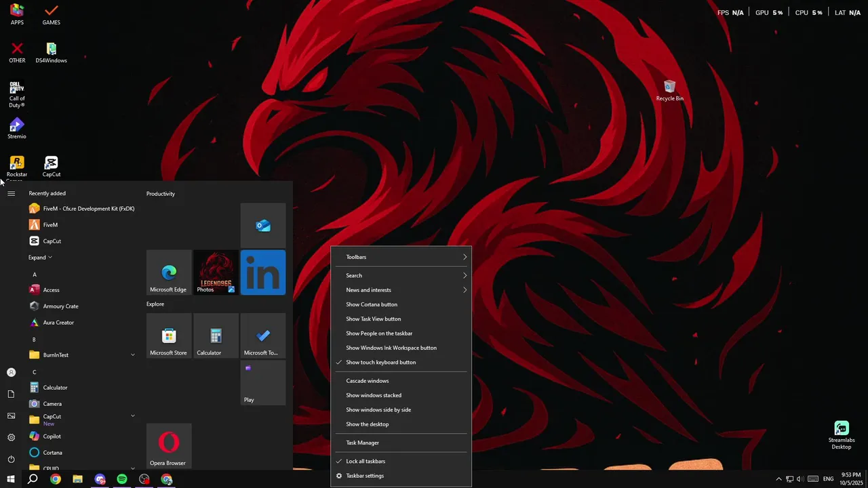Open the Camera app in the list
This screenshot has height=488, width=868.
coord(81,404)
